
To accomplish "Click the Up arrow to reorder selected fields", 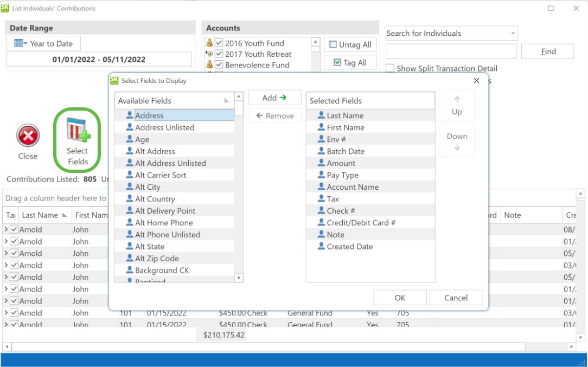I will click(x=456, y=106).
